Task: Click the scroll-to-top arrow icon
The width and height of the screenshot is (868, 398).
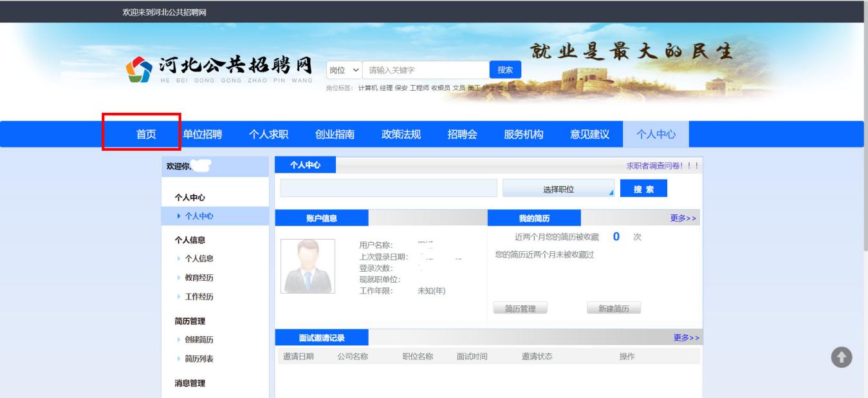Action: coord(842,358)
